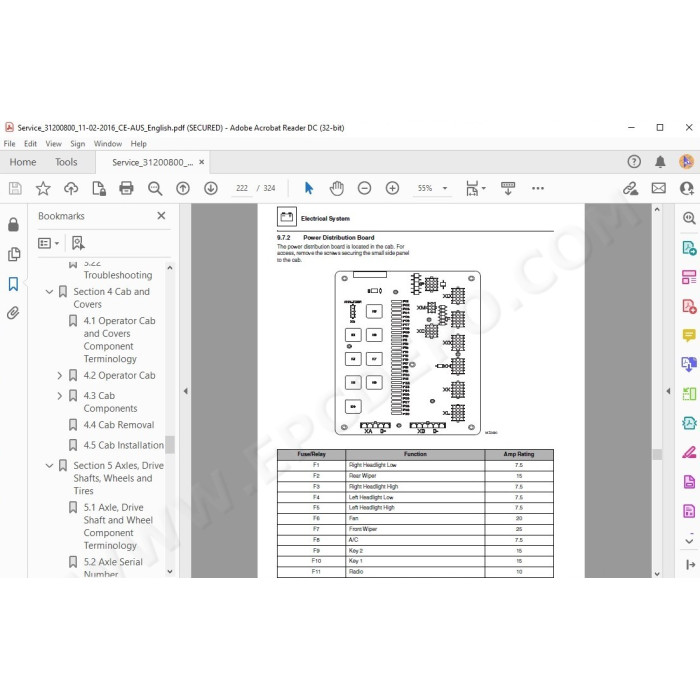Click the Save file icon
Image resolution: width=700 pixels, height=700 pixels.
(x=15, y=188)
